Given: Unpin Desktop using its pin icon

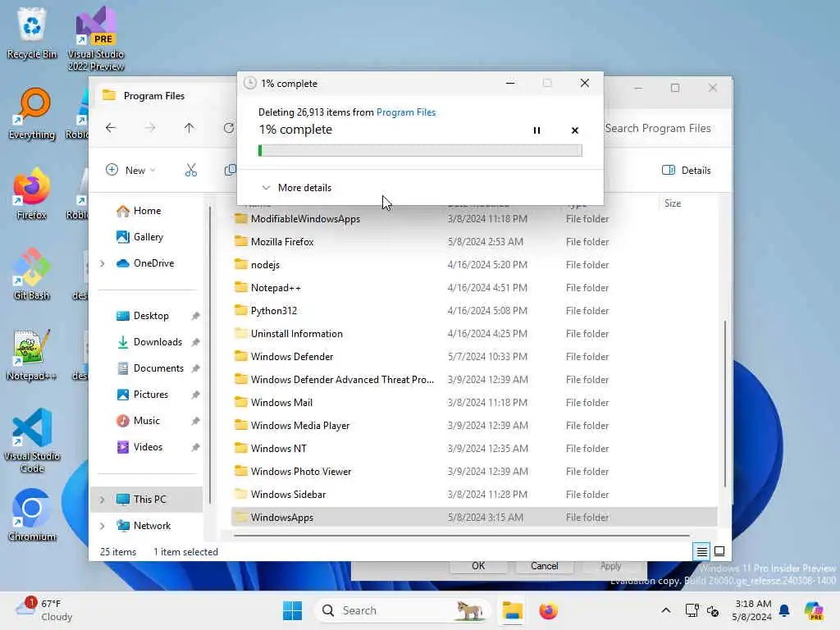Looking at the screenshot, I should coord(195,316).
